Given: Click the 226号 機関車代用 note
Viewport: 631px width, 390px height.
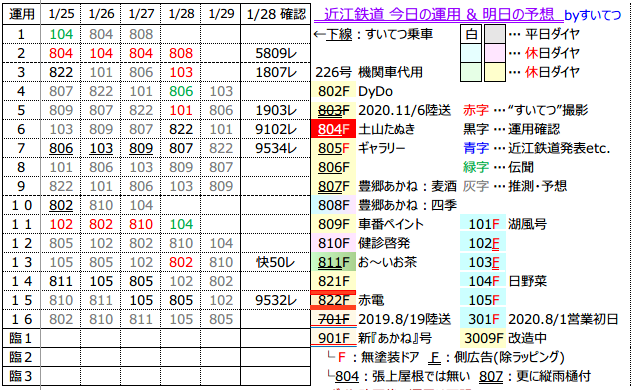Looking at the screenshot, I should point(369,72).
